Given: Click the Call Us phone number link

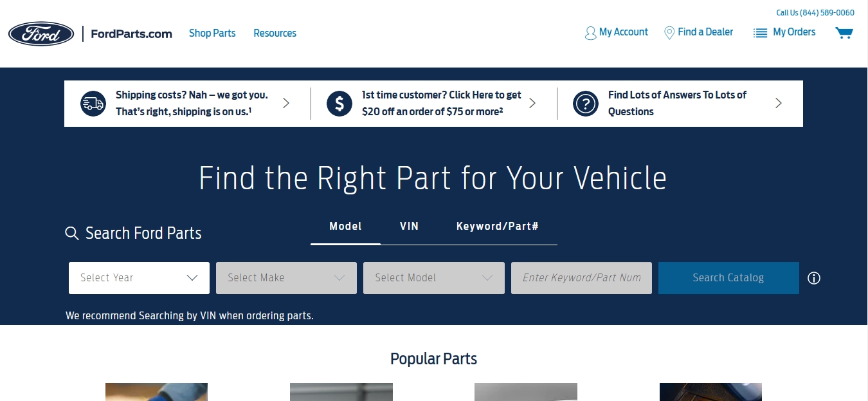Looking at the screenshot, I should [x=815, y=13].
